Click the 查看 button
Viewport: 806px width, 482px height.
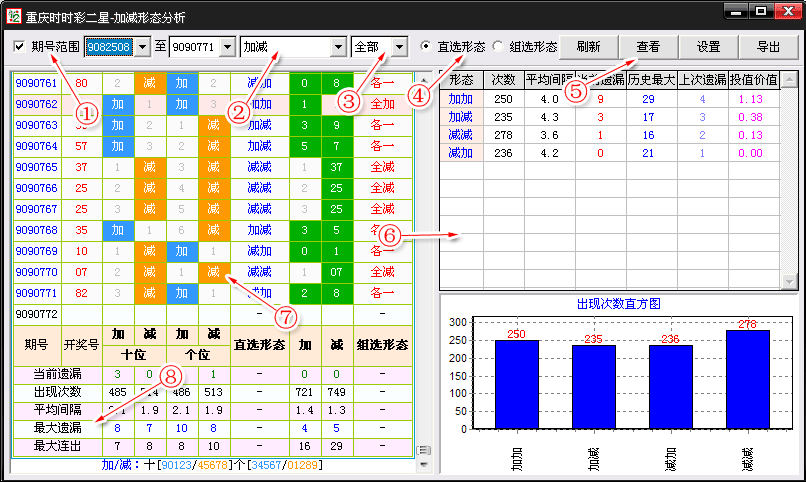[648, 47]
